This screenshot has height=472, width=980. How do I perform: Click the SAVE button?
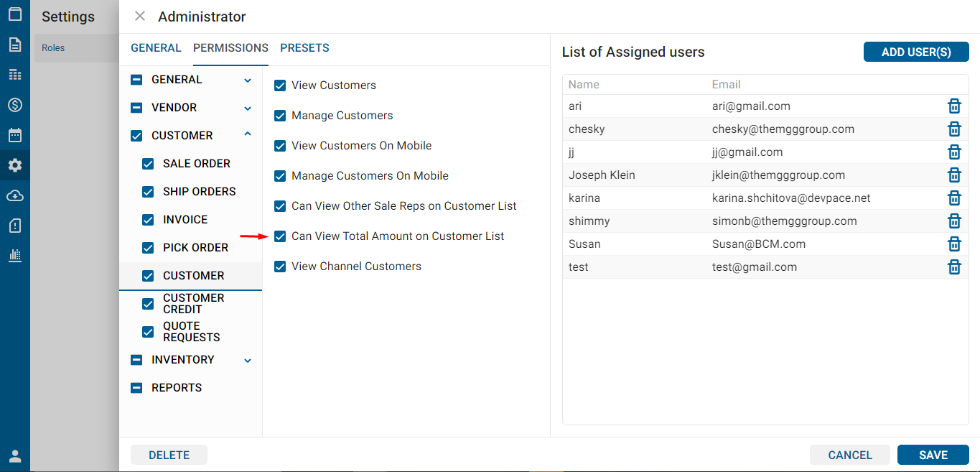(933, 455)
